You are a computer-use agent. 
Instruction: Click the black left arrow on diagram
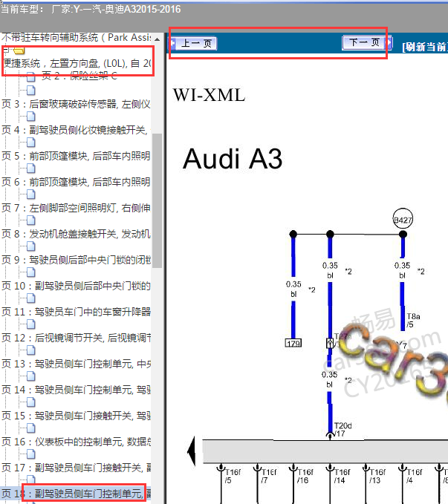(x=192, y=451)
